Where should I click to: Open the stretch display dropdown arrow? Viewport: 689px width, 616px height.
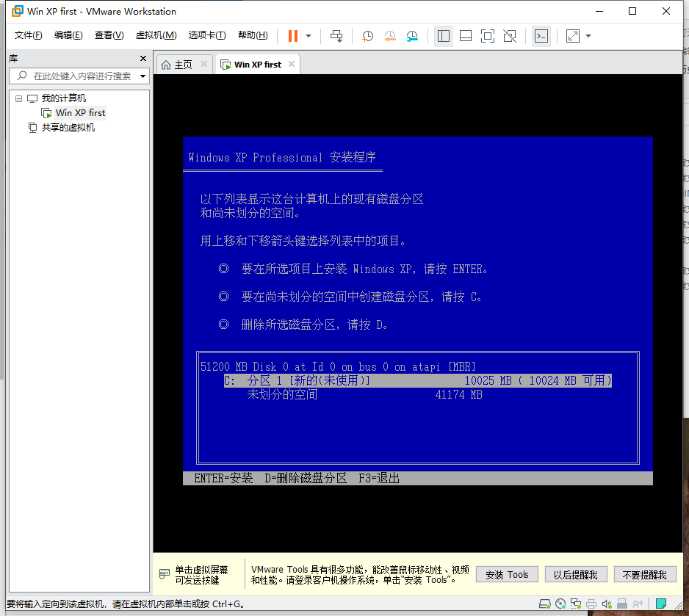[588, 36]
